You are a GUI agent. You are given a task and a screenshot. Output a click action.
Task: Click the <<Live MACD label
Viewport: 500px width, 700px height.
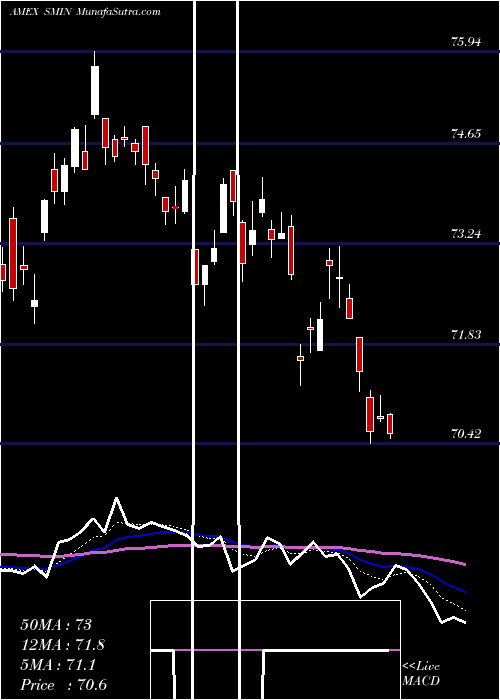coord(421,674)
